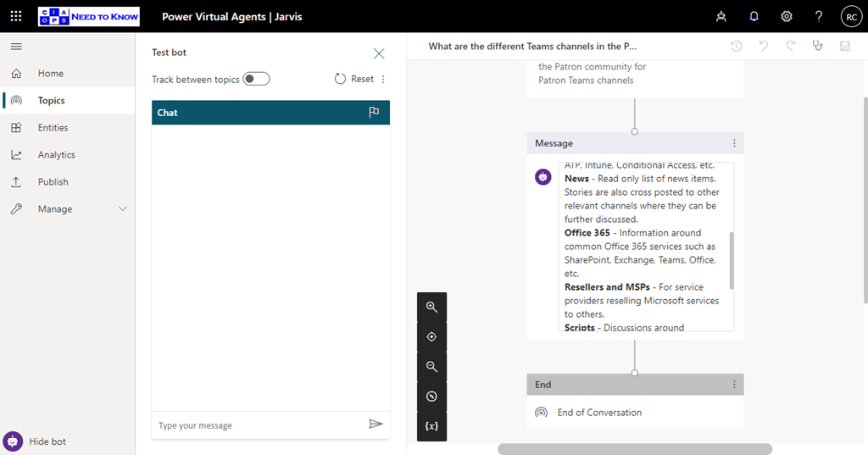Hide the test bot panel
The width and height of the screenshot is (868, 455).
point(38,441)
